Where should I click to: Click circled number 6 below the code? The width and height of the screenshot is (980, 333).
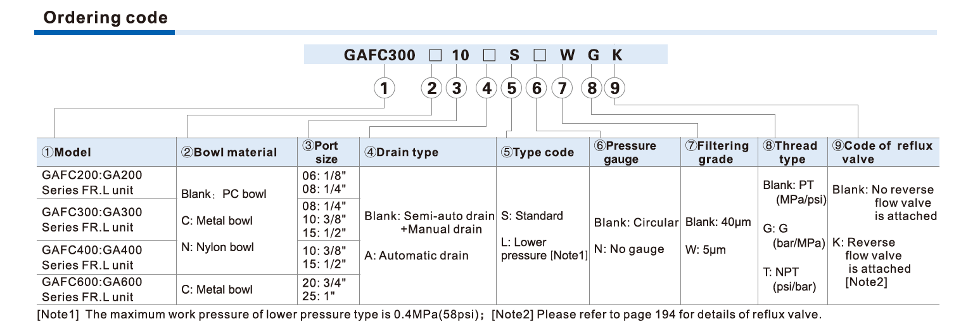point(537,88)
